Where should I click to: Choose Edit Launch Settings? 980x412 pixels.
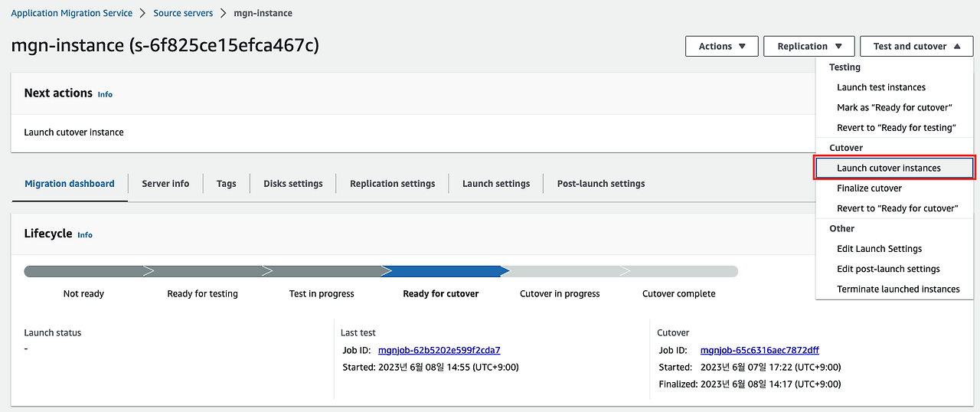pos(879,249)
